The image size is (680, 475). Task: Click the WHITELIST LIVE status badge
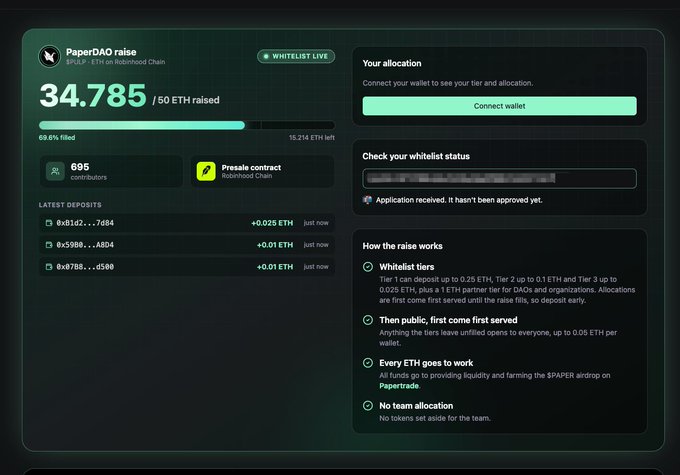(x=296, y=56)
